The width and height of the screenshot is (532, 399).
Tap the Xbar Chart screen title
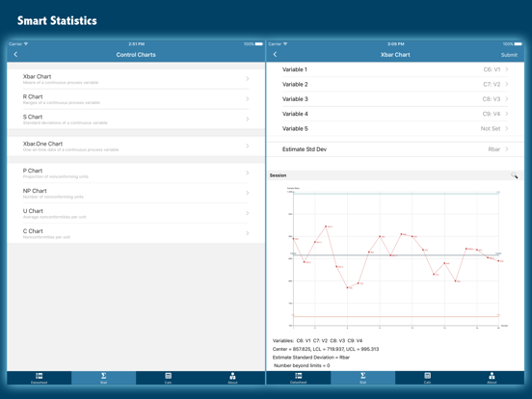click(x=395, y=55)
